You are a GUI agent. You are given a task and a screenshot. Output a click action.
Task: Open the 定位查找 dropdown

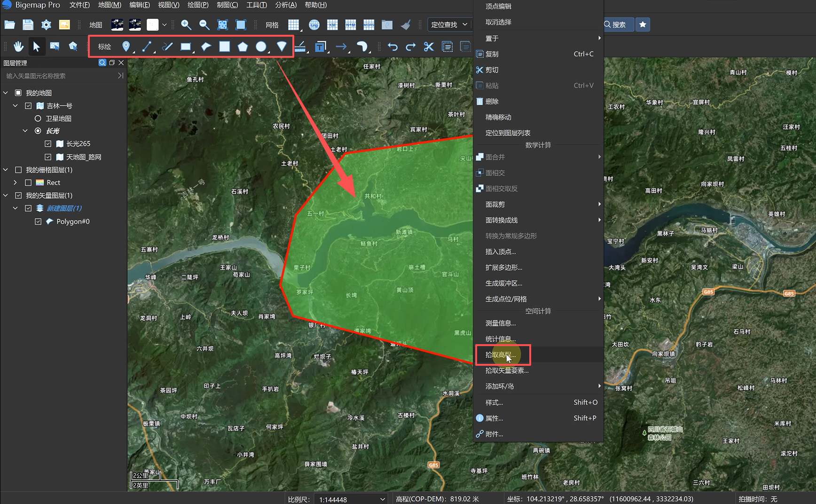tap(449, 24)
